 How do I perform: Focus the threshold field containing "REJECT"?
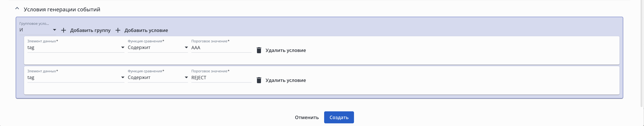tap(221, 78)
